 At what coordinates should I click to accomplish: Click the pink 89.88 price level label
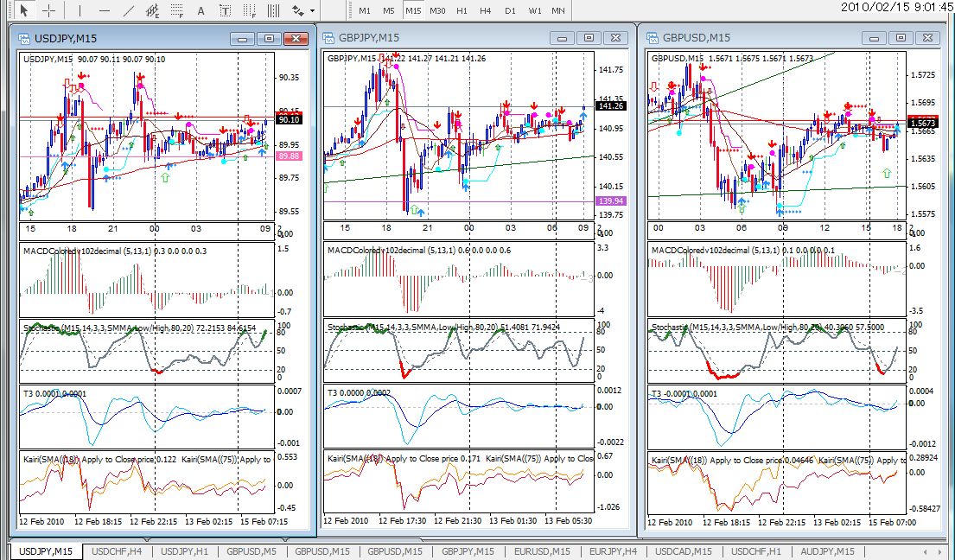(289, 156)
